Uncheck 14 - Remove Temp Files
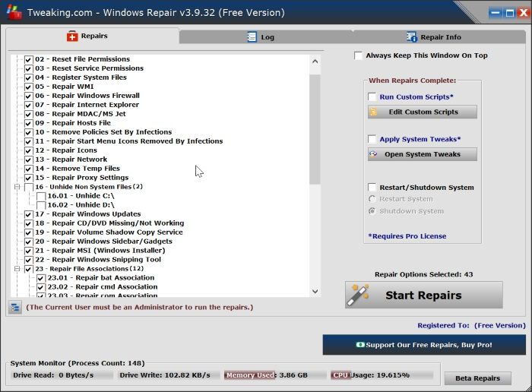 point(29,169)
